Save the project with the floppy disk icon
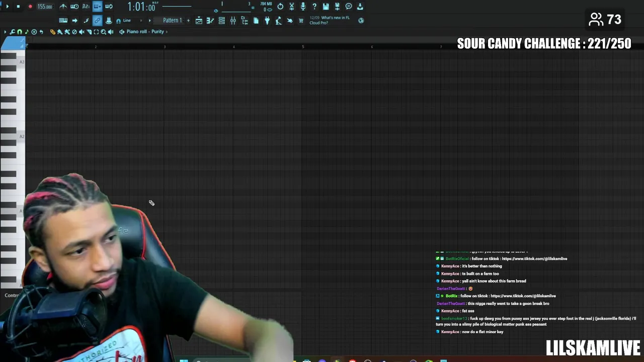Screen dimensions: 644x362 click(x=326, y=7)
